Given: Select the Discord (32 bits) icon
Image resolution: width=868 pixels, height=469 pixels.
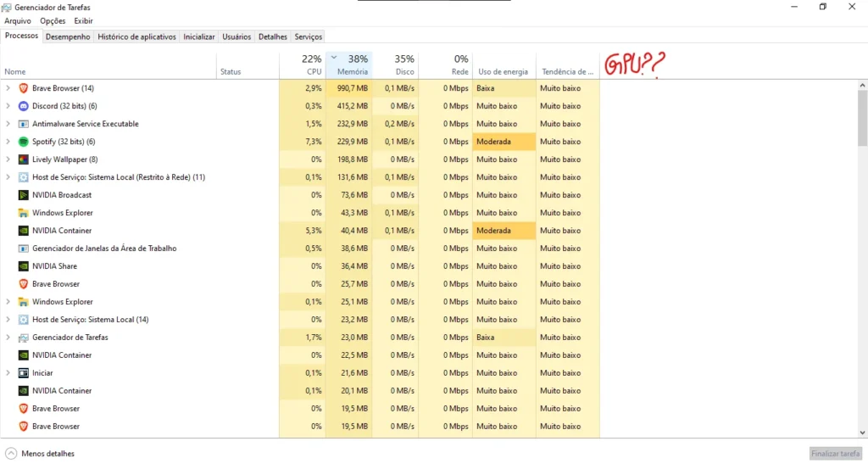Looking at the screenshot, I should [x=23, y=106].
